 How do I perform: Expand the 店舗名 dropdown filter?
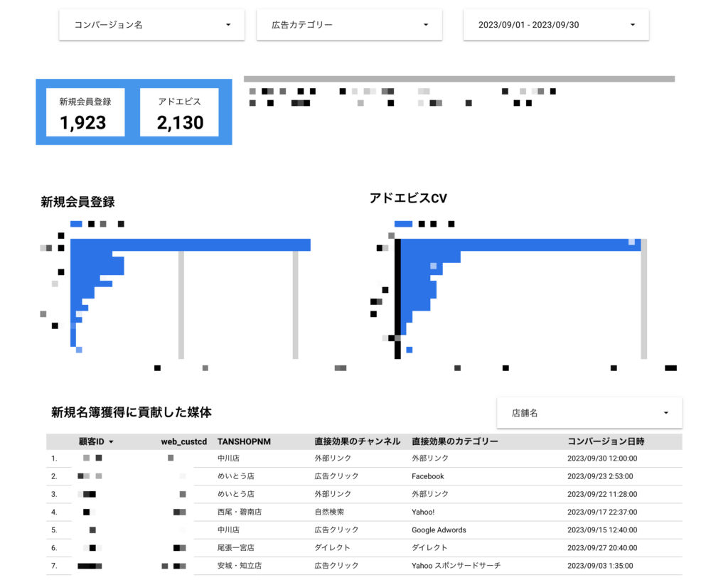click(589, 413)
